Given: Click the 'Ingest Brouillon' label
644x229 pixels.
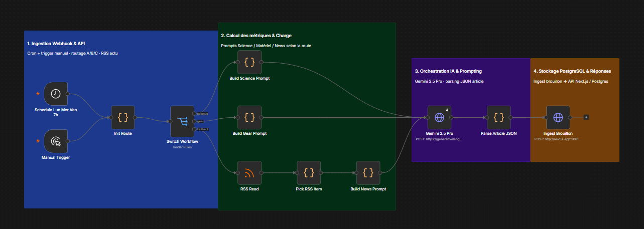Looking at the screenshot, I should [558, 134].
